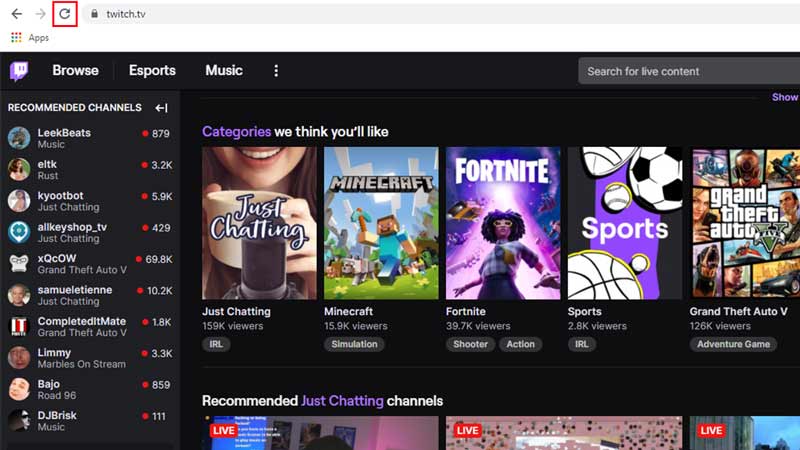
Task: Open CompleteditMate channel name
Action: coord(82,321)
